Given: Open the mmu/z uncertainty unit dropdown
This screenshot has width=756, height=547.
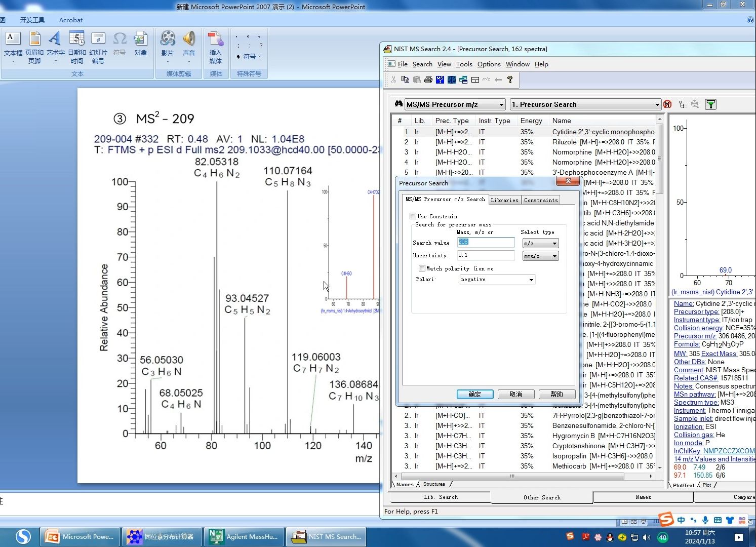Looking at the screenshot, I should pyautogui.click(x=554, y=256).
